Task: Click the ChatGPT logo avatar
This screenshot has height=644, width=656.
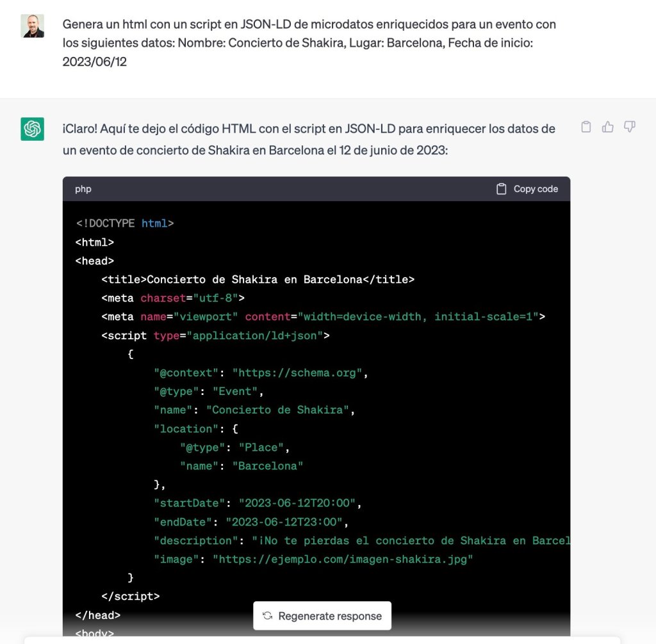Action: [x=32, y=129]
